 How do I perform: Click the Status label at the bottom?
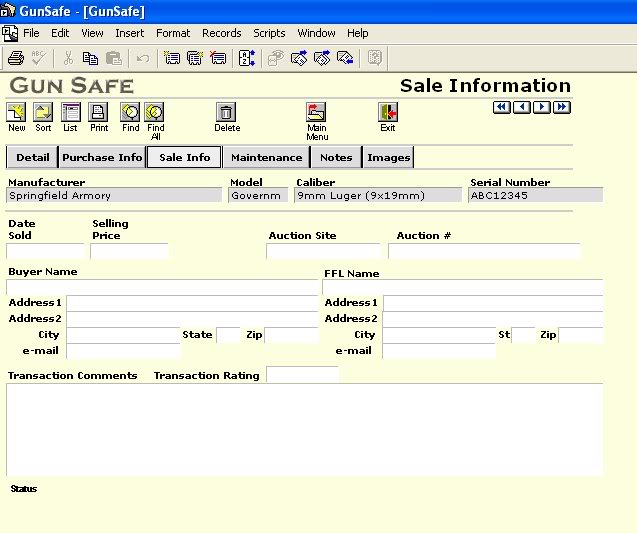(24, 489)
